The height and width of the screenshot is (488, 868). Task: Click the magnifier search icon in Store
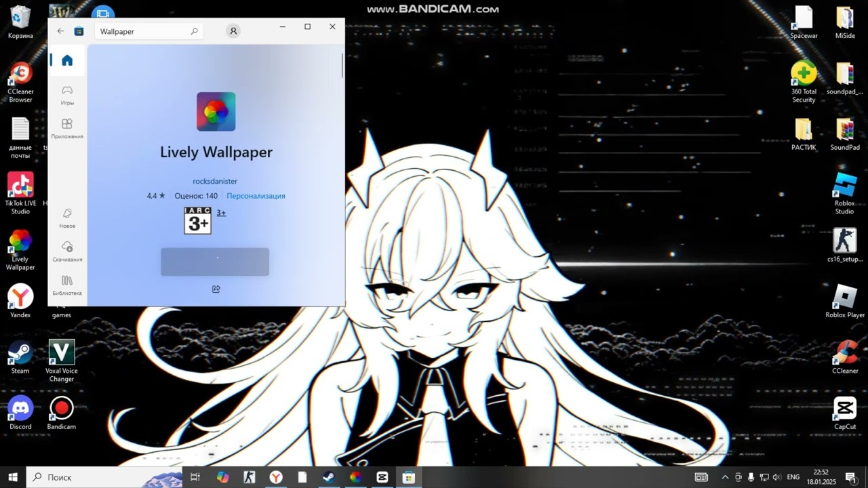click(194, 31)
